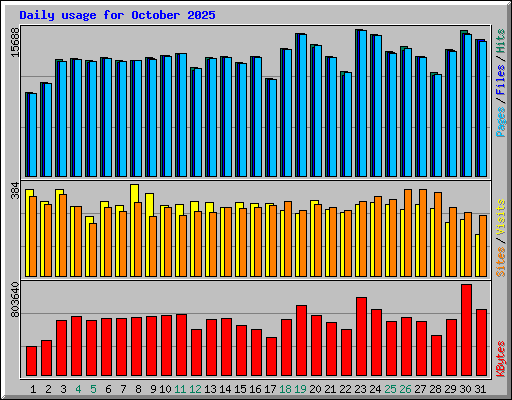Viewport: 512px width, 400px height.
Task: Click the Hits legend label
Action: tap(501, 41)
